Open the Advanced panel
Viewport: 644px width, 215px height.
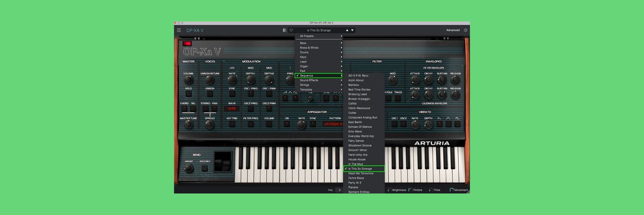(453, 30)
